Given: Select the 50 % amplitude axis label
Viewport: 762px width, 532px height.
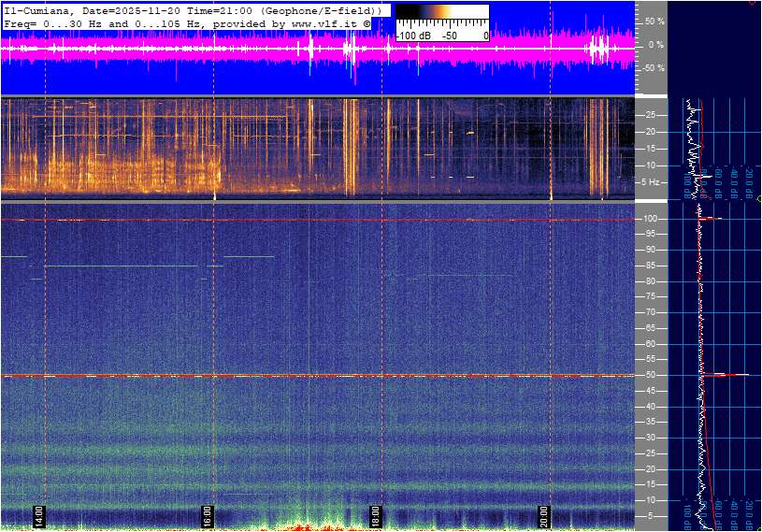Looking at the screenshot, I should pyautogui.click(x=654, y=21).
